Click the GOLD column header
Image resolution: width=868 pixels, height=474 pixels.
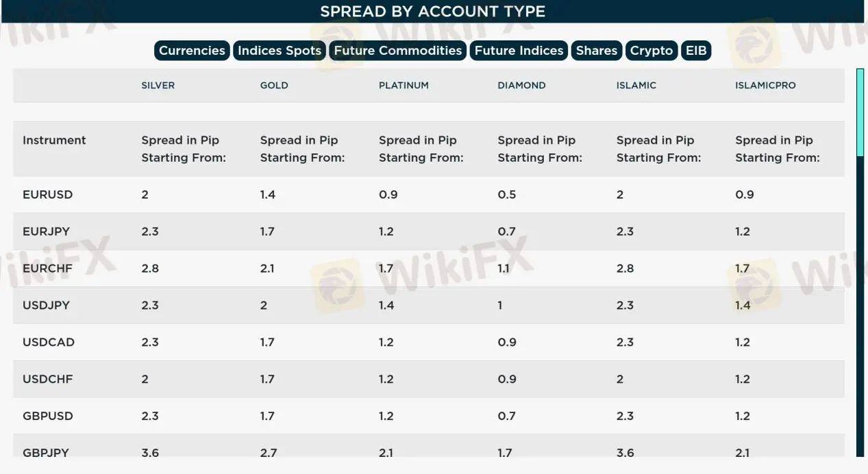coord(274,86)
